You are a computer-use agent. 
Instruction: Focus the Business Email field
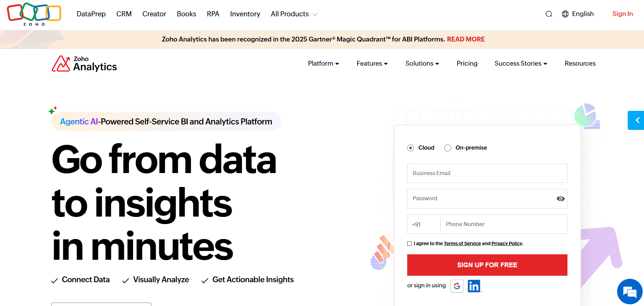pos(487,173)
